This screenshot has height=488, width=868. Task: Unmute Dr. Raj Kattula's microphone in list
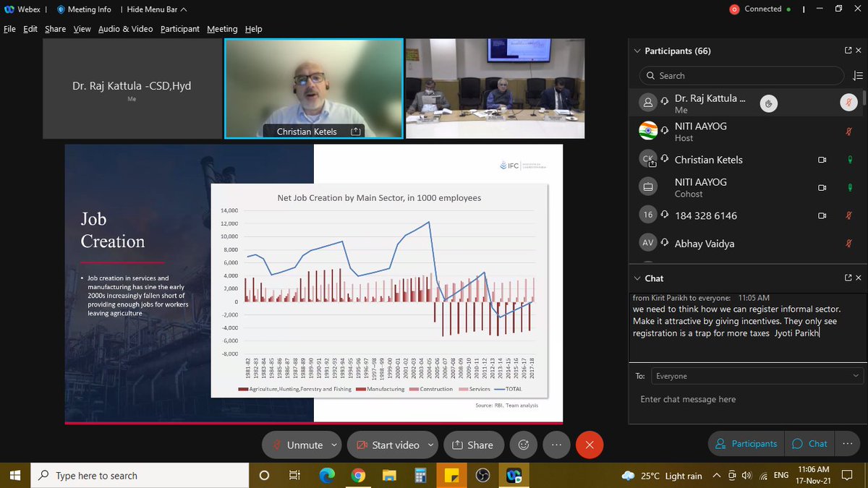(849, 103)
